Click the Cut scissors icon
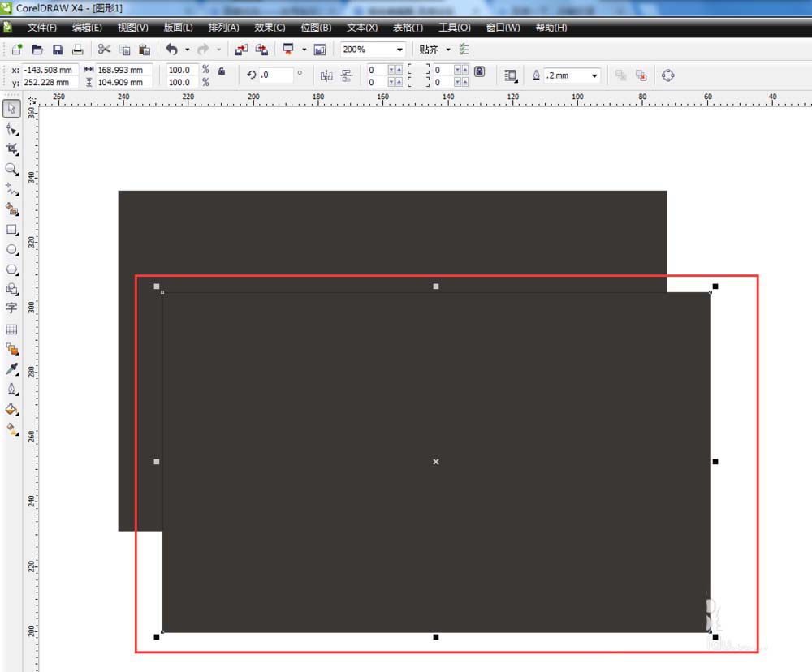 pyautogui.click(x=104, y=50)
